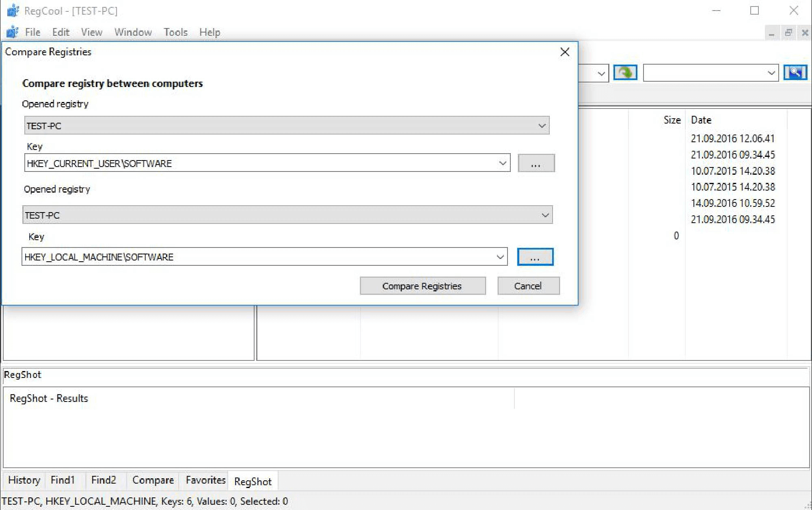Switch to the Favorites tab
The width and height of the screenshot is (812, 510).
click(205, 480)
